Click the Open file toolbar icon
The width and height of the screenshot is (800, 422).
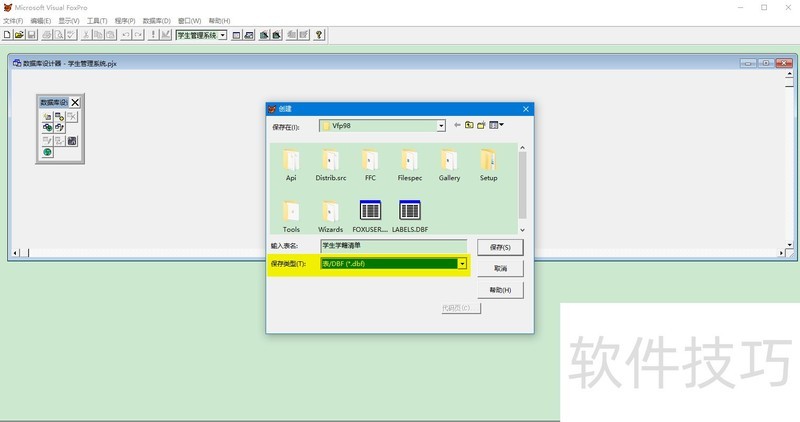[19, 35]
